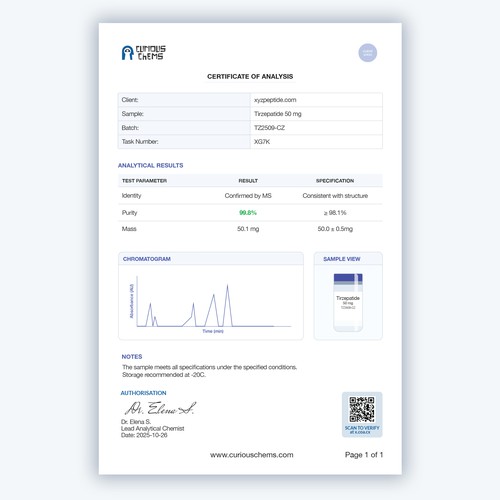Click the round stamp badge at top right
This screenshot has height=500, width=500.
coord(368,53)
